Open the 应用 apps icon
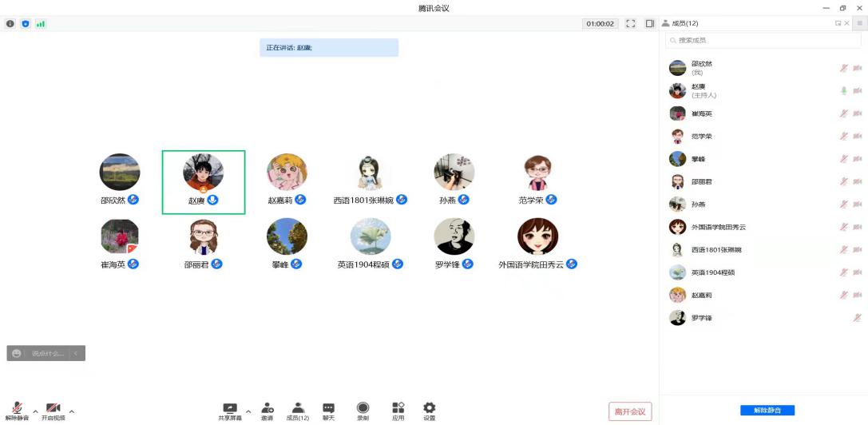The image size is (868, 425). 398,408
